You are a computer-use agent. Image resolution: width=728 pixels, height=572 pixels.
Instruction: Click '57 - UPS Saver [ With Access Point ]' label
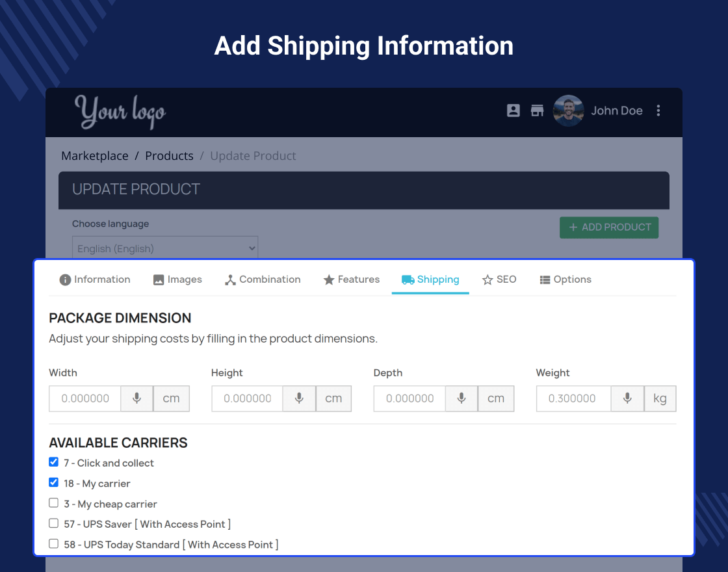147,524
